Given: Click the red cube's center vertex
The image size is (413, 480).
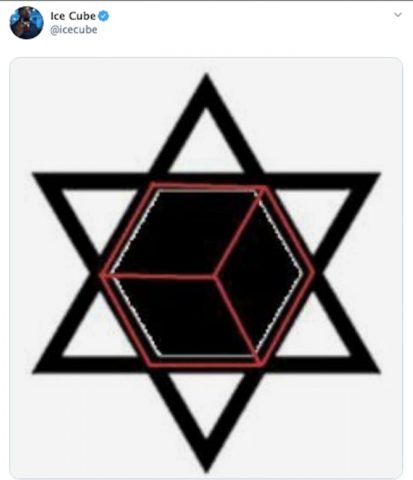Looking at the screenshot, I should 214,276.
